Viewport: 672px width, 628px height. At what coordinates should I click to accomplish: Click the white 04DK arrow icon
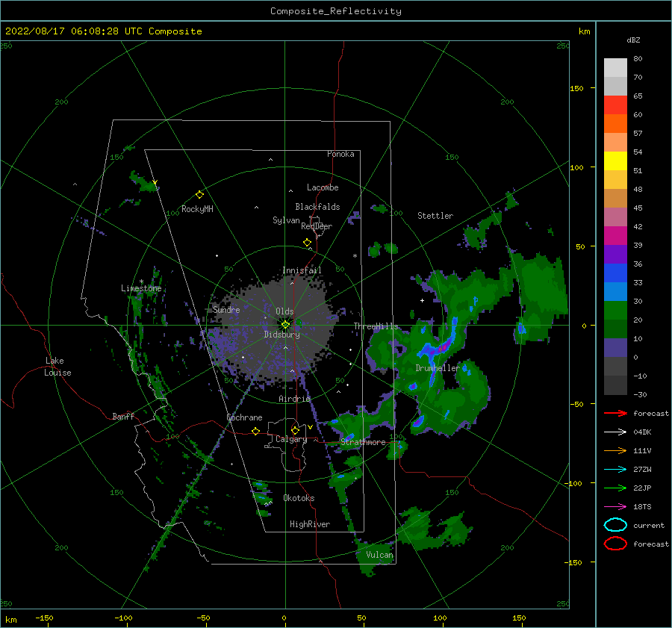615,432
